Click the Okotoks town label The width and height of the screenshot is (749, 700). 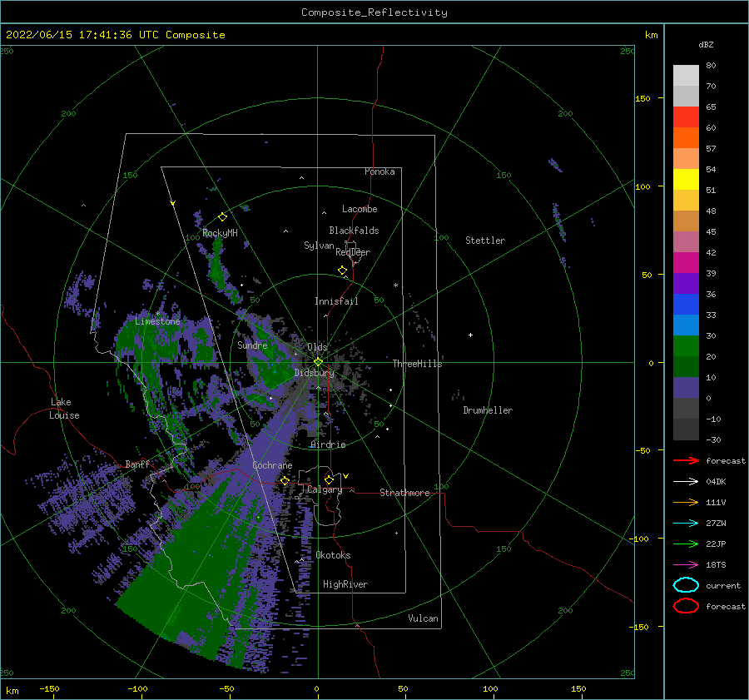[x=333, y=555]
